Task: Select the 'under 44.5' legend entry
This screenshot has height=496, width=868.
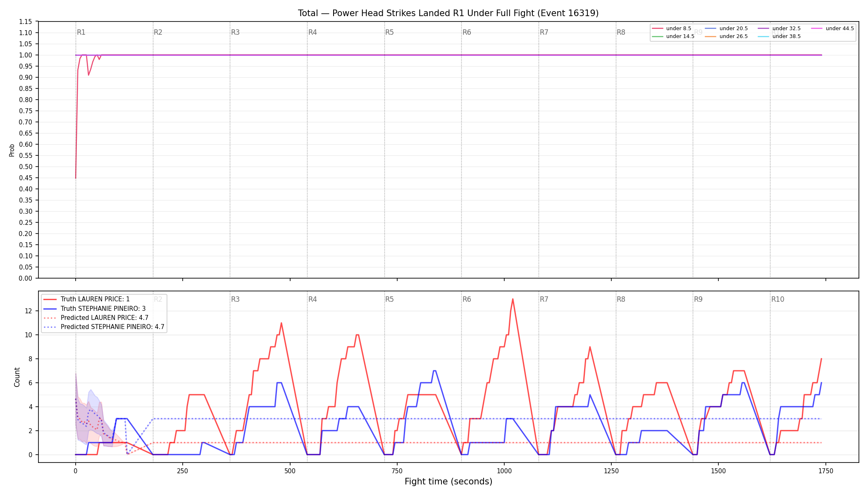Action: point(833,29)
